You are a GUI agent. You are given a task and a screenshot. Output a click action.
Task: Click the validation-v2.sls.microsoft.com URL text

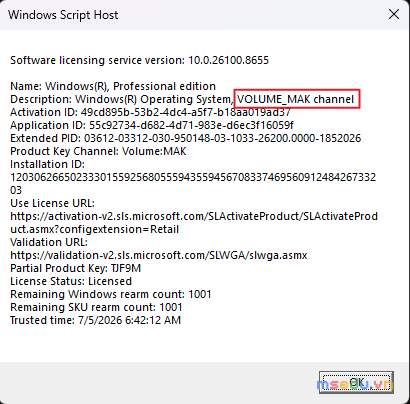159,255
